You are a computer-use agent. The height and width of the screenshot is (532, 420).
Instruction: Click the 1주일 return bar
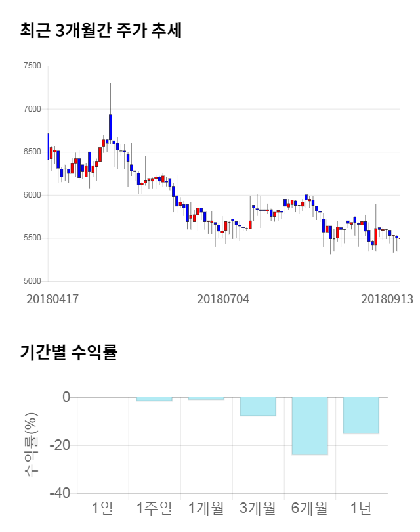[154, 399]
